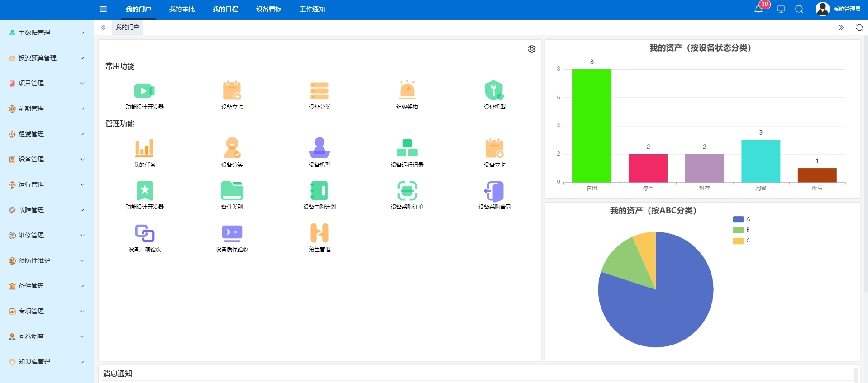Viewport: 868px width, 383px height.
Task: Switch to 我的门户 top navigation tab
Action: tap(138, 9)
